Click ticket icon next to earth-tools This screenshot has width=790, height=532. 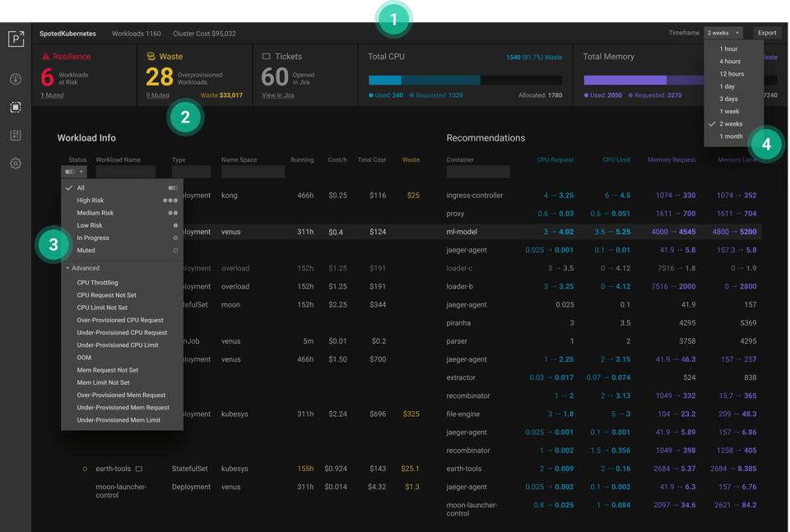pyautogui.click(x=139, y=469)
